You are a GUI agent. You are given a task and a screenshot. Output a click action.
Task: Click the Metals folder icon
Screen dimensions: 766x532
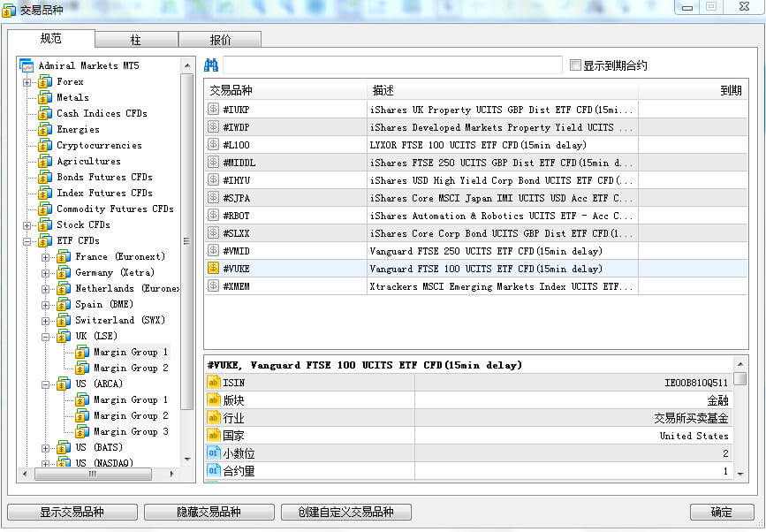[x=45, y=98]
